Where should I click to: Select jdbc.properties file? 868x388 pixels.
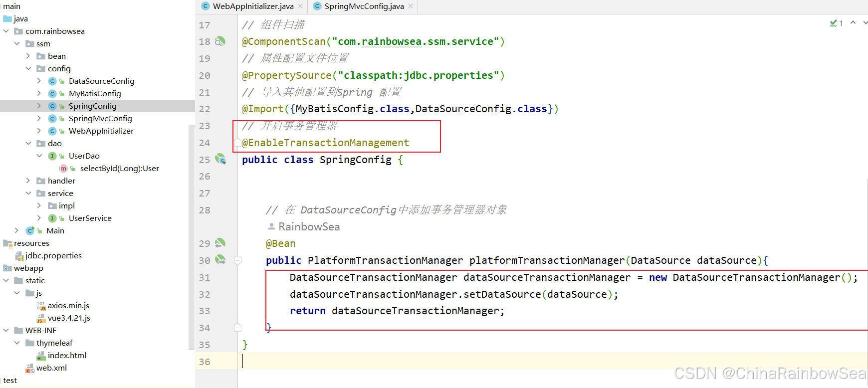[53, 255]
